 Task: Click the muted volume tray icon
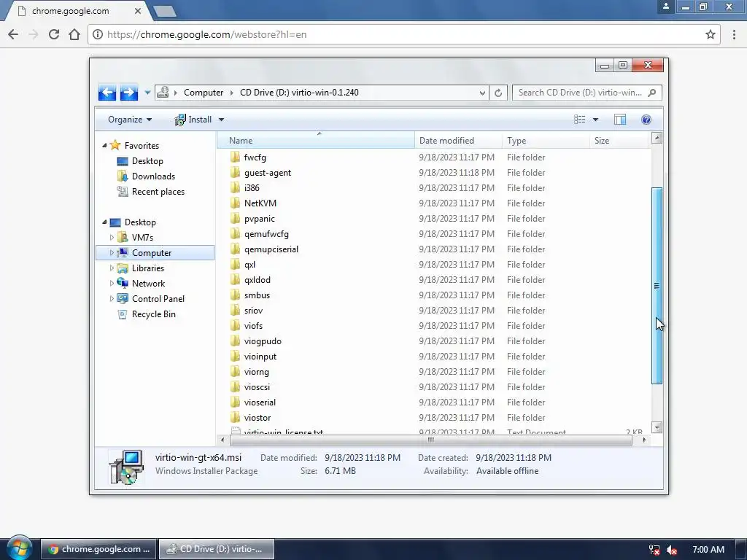click(x=672, y=550)
